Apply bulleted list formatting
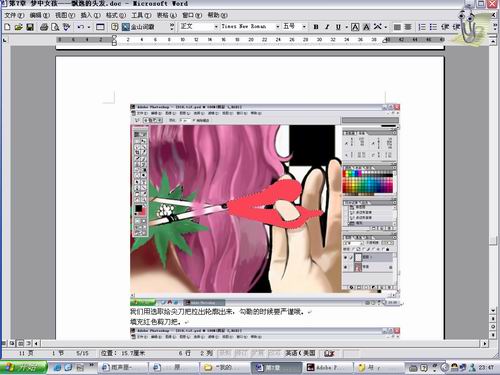The image size is (500, 375). (433, 27)
